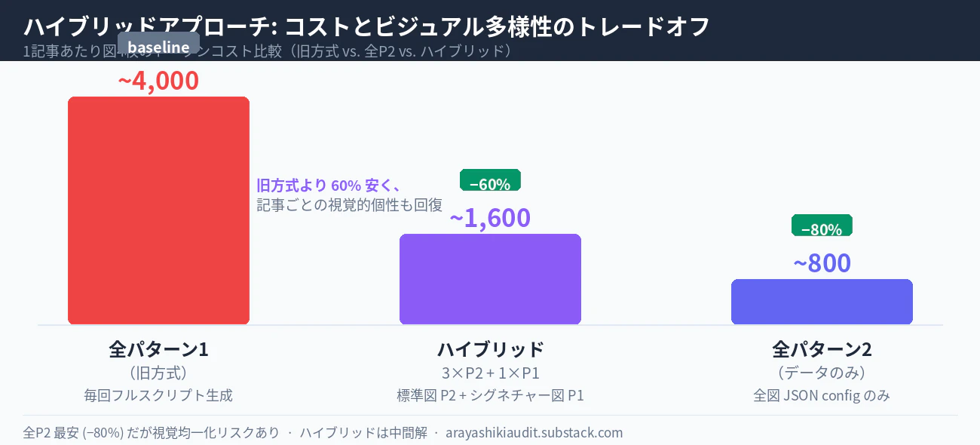This screenshot has height=445, width=980.
Task: Click the ハイブリッド axis label
Action: [490, 349]
